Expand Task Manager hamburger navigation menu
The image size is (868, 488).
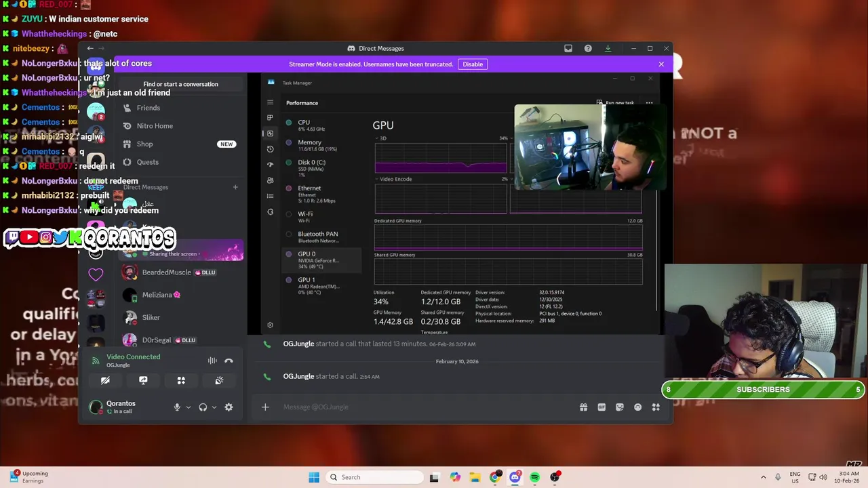click(270, 102)
